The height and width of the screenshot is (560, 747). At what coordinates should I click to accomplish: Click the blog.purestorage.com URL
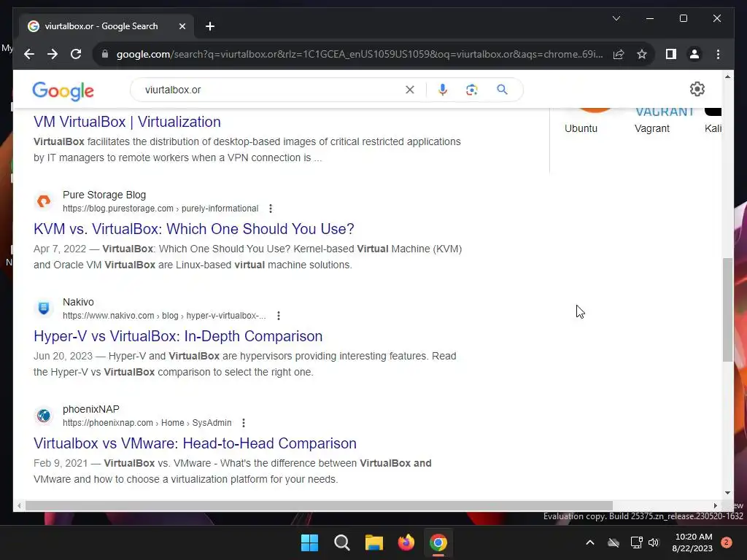point(160,209)
